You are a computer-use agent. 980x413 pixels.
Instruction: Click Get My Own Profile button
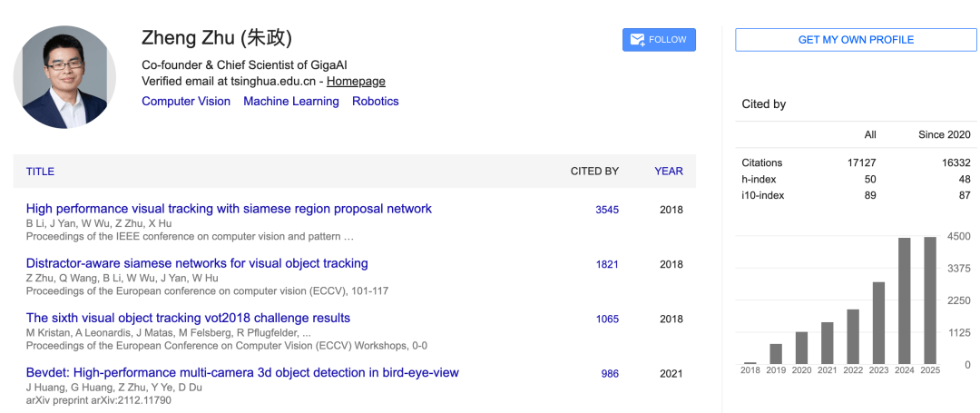[x=856, y=40]
